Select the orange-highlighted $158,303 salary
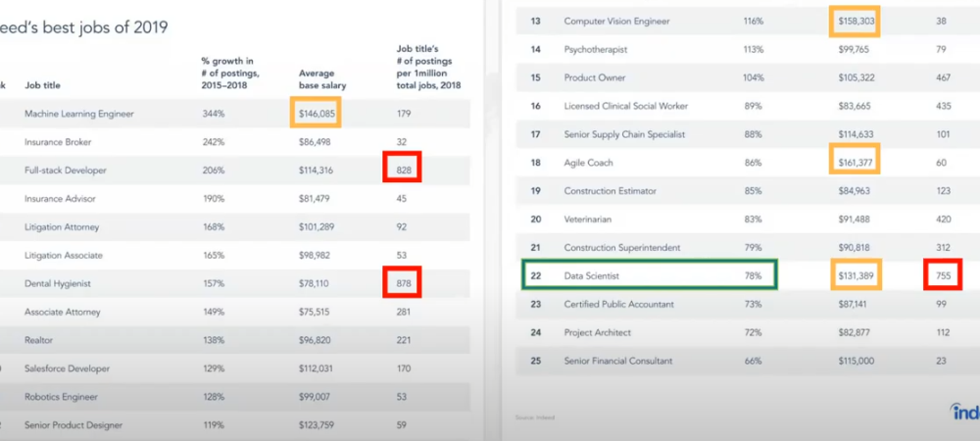980x441 pixels. (x=857, y=21)
